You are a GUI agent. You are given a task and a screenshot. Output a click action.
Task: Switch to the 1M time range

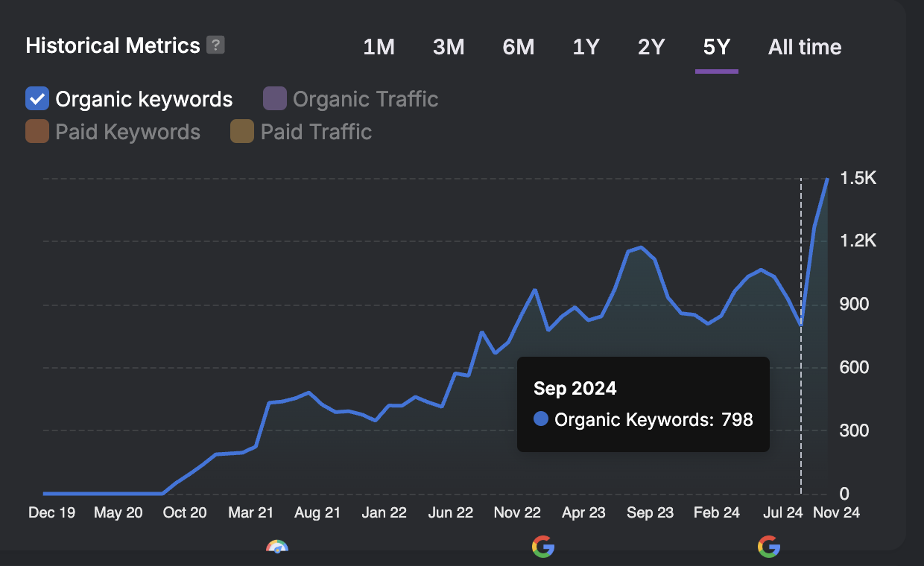[x=379, y=47]
